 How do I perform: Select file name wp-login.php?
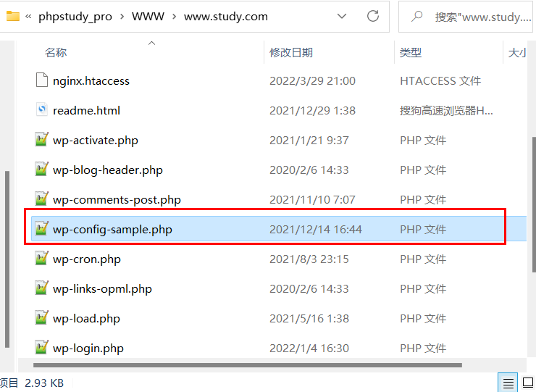88,349
